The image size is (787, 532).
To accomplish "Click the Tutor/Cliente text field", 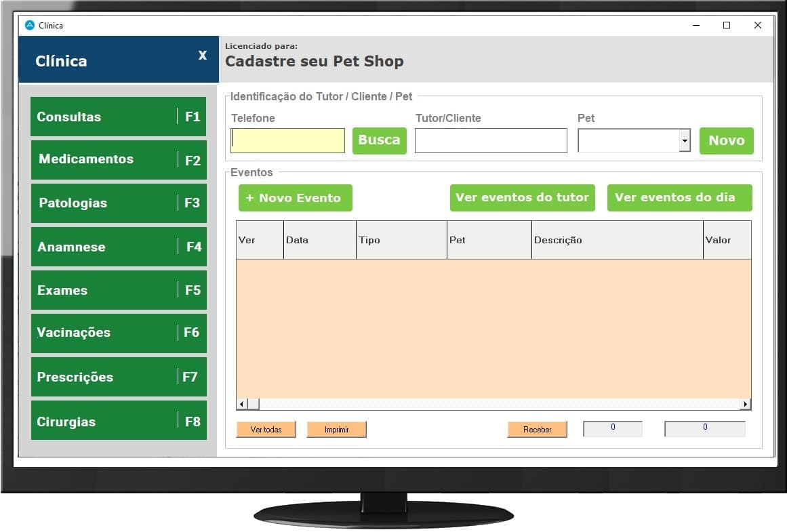I will pyautogui.click(x=490, y=141).
